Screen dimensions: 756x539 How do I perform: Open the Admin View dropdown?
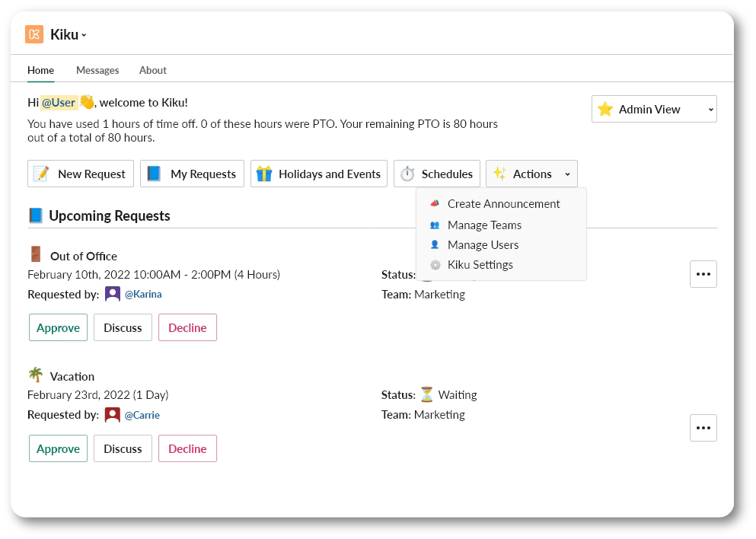click(654, 109)
